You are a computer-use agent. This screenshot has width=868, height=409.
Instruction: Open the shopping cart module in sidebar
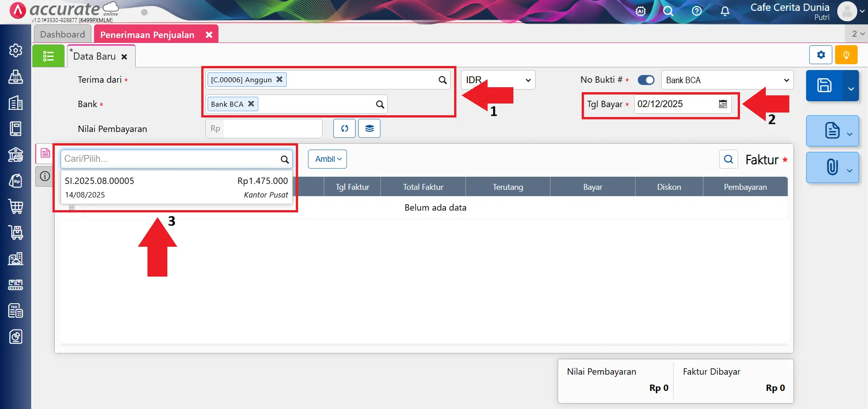coord(16,207)
